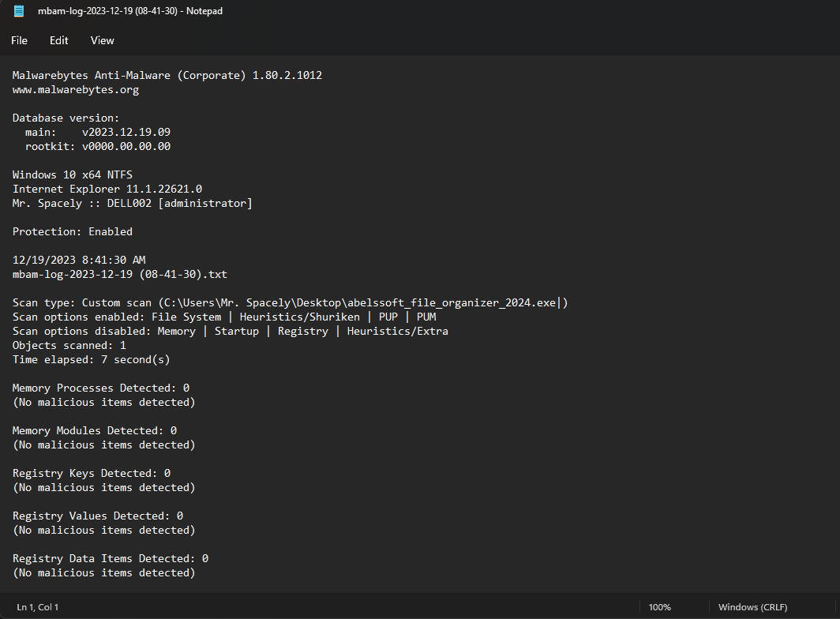The width and height of the screenshot is (840, 619).
Task: Click the 'PUM' scan option
Action: (426, 317)
